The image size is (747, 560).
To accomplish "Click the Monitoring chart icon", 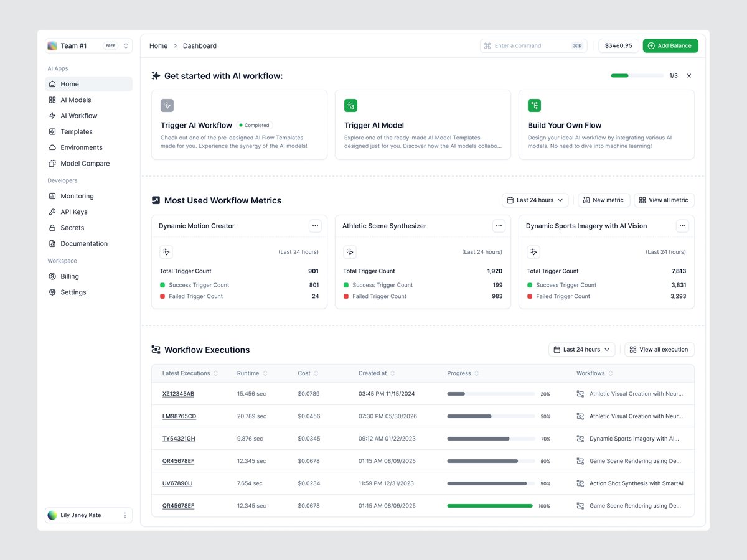I will pyautogui.click(x=52, y=196).
